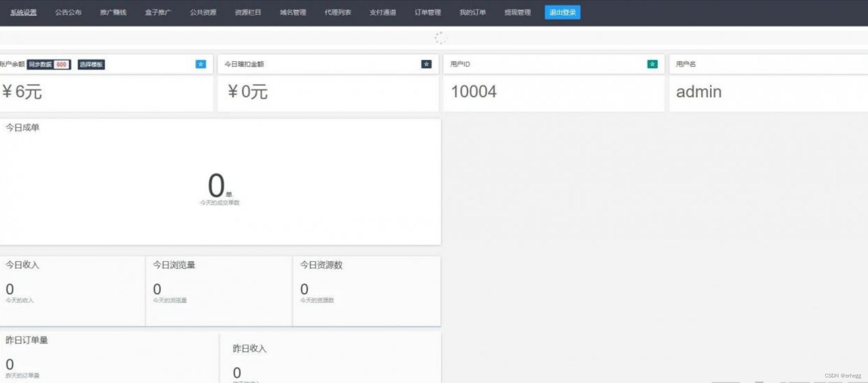Click the 昨日订单量 heading

point(26,340)
